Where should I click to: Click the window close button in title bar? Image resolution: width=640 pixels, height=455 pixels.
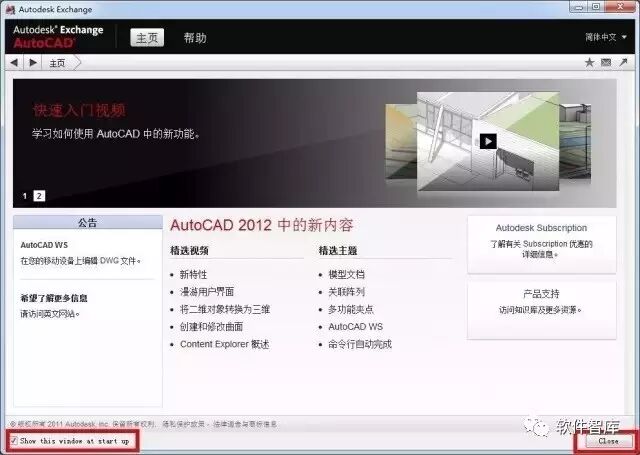620,6
